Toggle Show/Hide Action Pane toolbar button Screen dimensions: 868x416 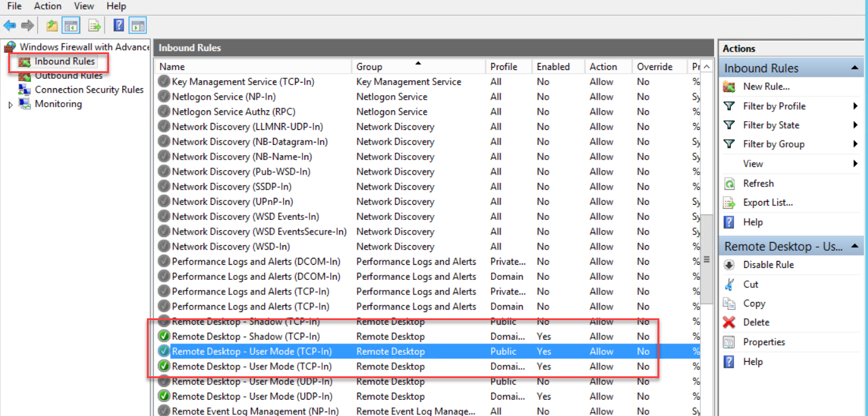(137, 26)
